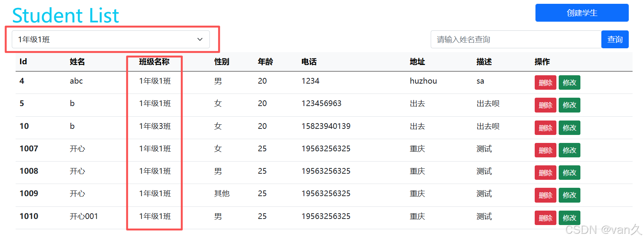
Task: Delete student with Id 5
Action: 545,105
